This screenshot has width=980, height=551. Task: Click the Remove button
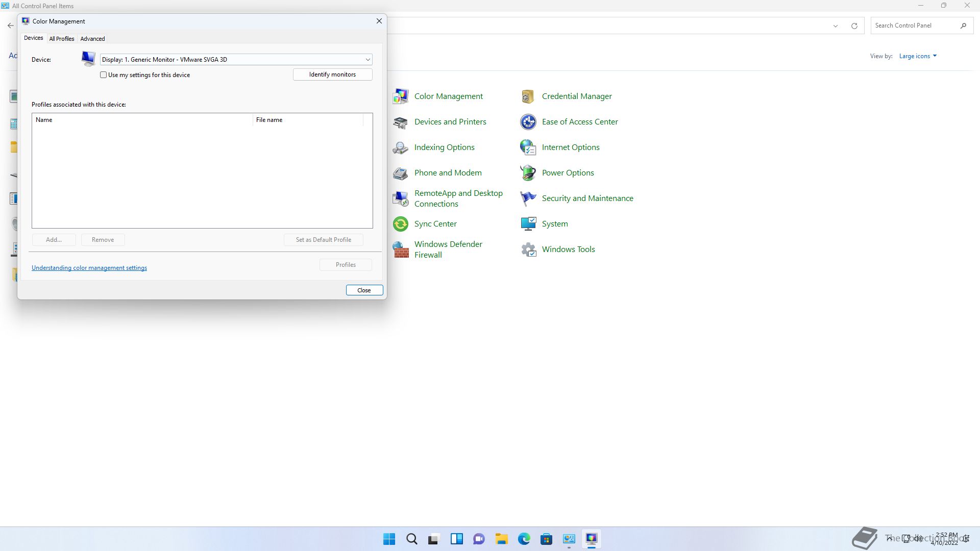pyautogui.click(x=103, y=240)
